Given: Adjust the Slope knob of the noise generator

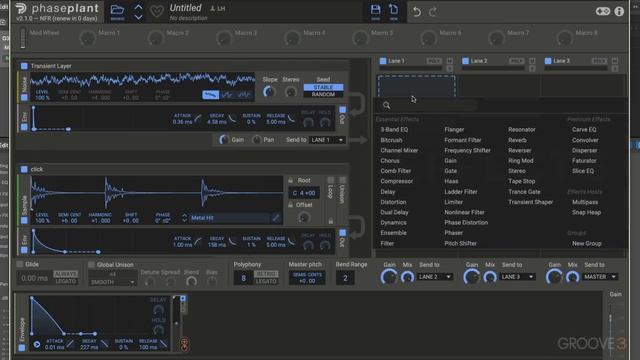Looking at the screenshot, I should click(269, 92).
